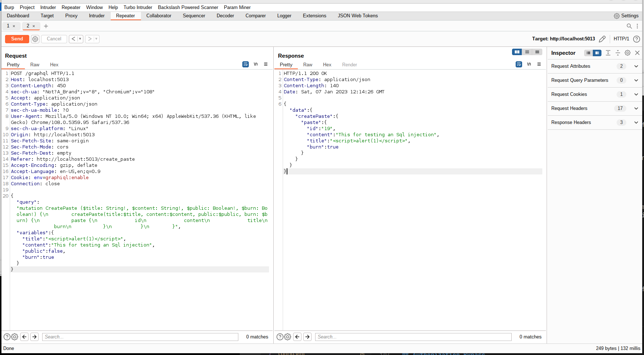Viewport: 644px width, 355px height.
Task: Open Inspector settings gear icon
Action: pos(627,53)
